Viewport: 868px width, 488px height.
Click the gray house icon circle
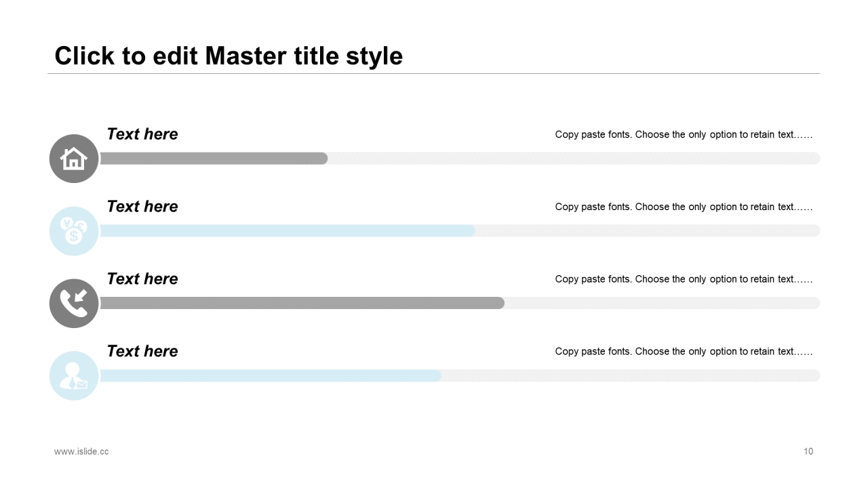click(74, 159)
